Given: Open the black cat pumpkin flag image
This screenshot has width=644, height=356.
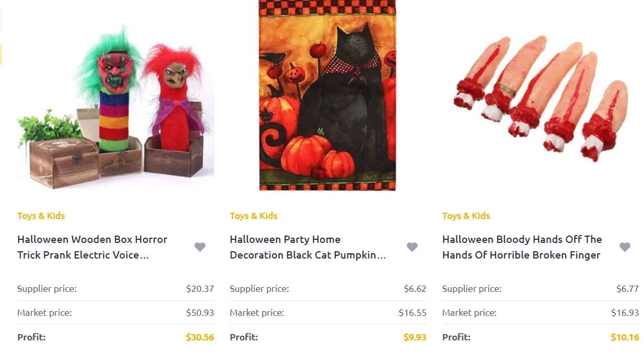Looking at the screenshot, I should [x=327, y=95].
